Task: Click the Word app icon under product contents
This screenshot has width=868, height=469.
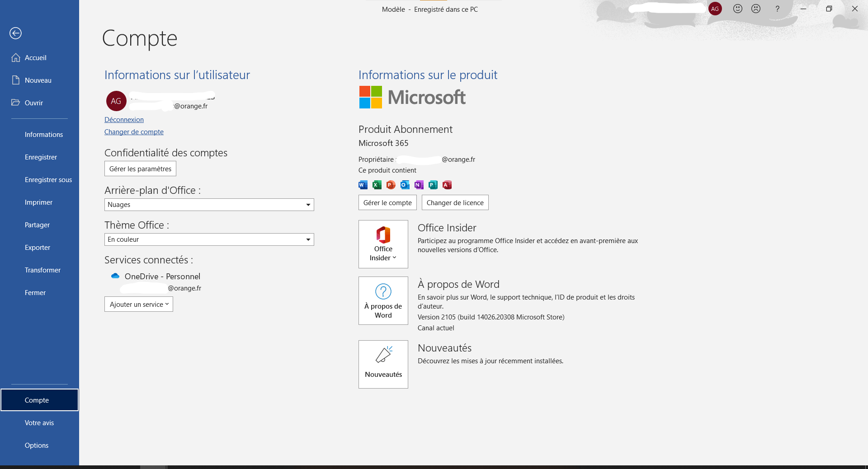Action: point(363,185)
